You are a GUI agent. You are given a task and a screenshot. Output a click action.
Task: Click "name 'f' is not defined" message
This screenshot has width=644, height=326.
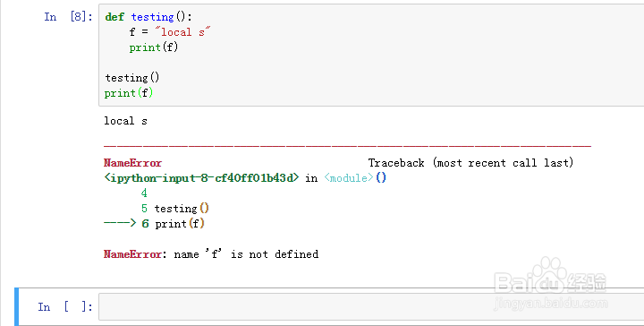pos(246,254)
